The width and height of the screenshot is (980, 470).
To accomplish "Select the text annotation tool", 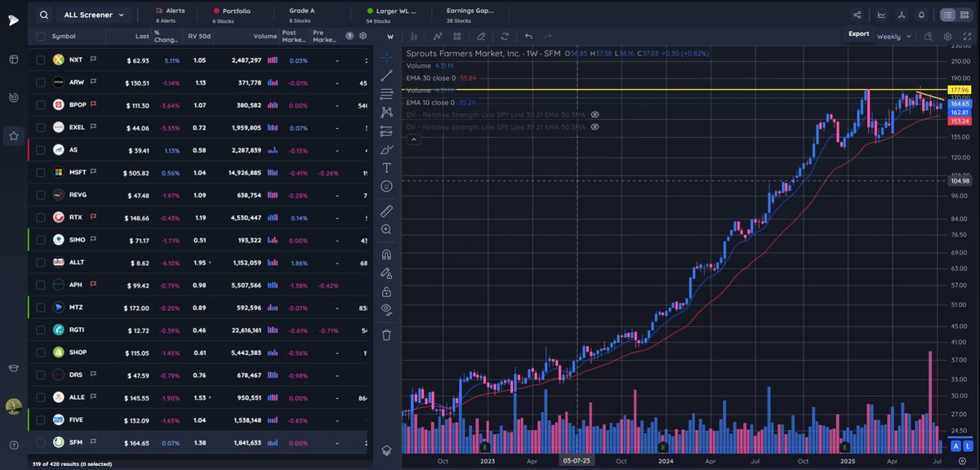I will pos(387,167).
